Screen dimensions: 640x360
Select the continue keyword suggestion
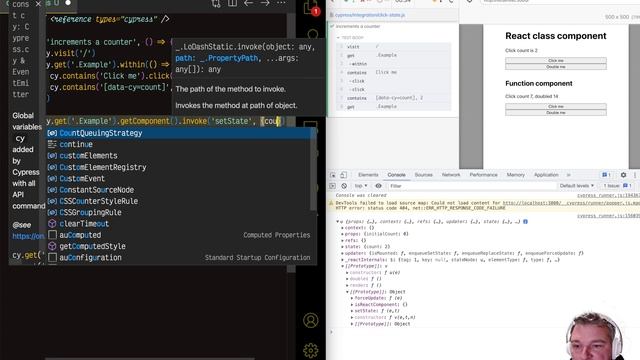178,144
